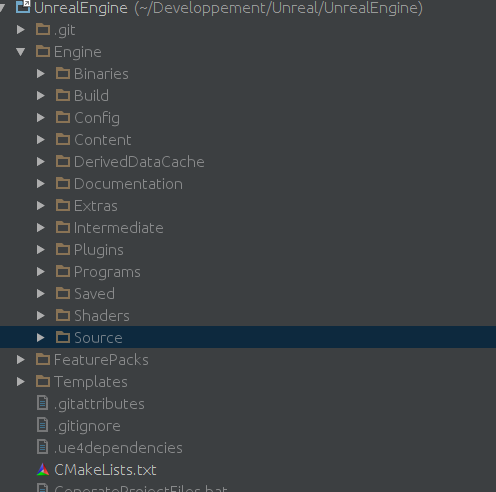Screen dimensions: 496x492
Task: Select the UnrealEngine root project label
Action: (81, 8)
